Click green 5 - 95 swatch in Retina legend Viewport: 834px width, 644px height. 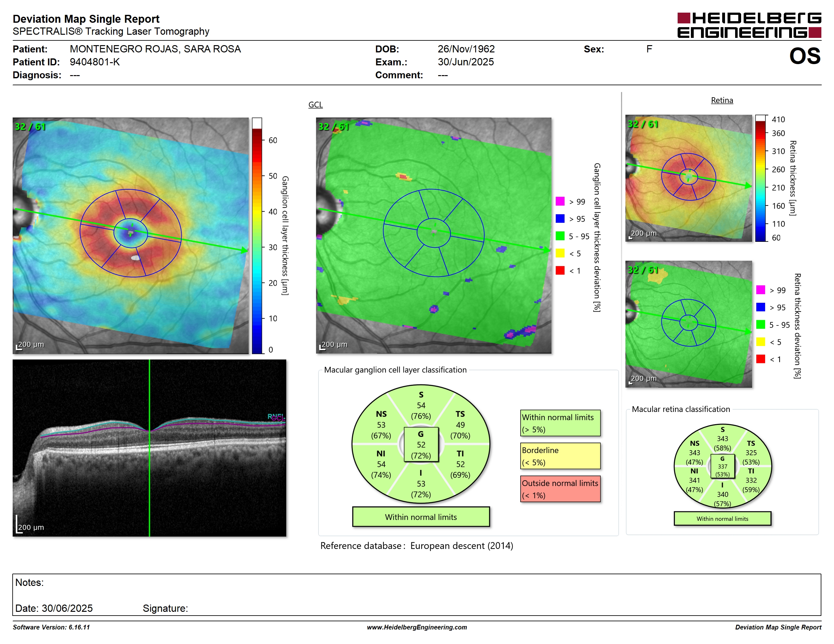[760, 324]
